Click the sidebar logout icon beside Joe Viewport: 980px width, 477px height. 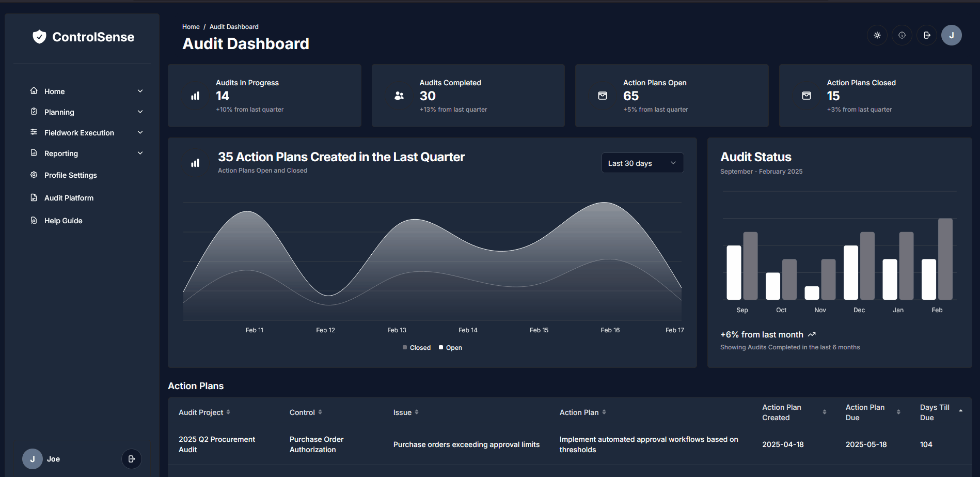click(x=132, y=459)
